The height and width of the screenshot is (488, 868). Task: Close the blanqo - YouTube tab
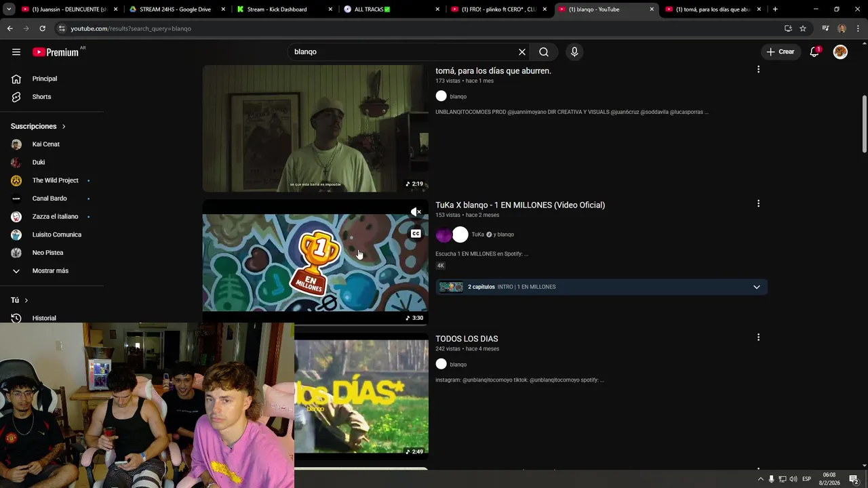click(x=652, y=9)
